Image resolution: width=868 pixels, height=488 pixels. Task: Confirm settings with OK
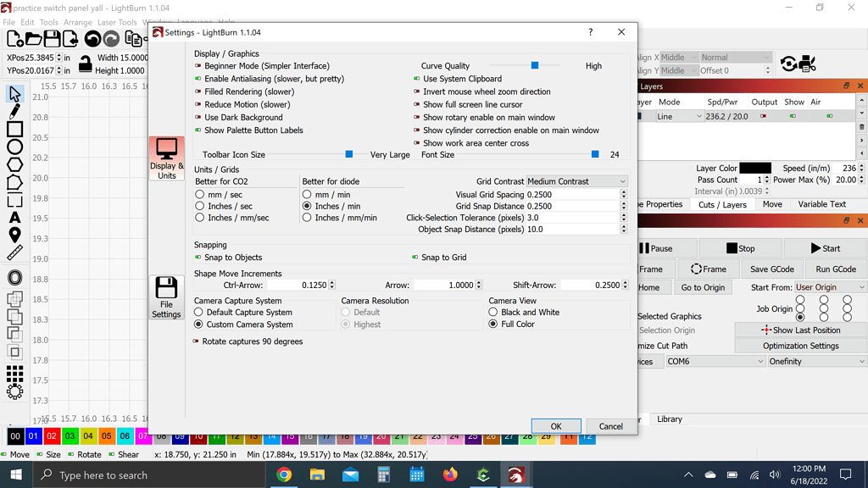(x=556, y=426)
